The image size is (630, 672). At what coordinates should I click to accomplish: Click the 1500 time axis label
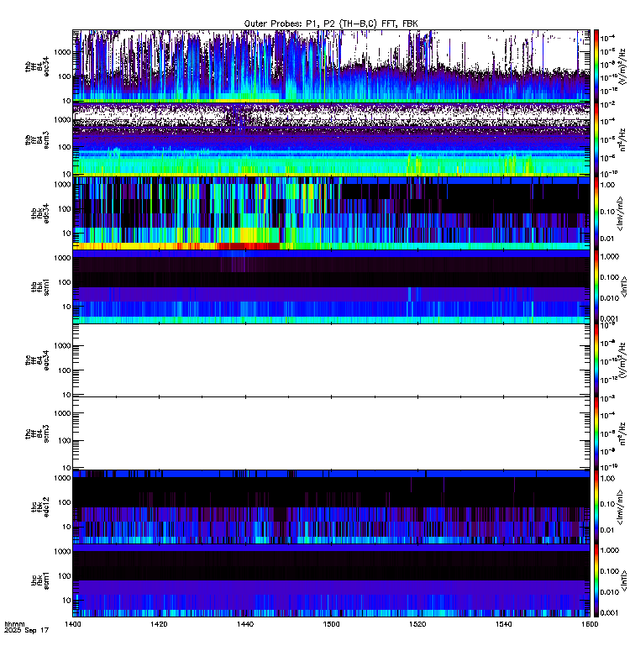[331, 624]
